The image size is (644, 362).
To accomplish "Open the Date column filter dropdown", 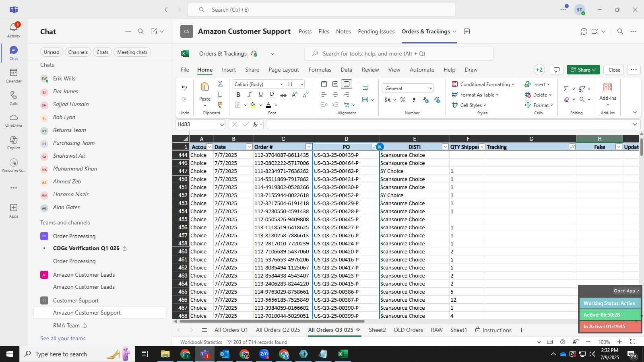I will pyautogui.click(x=249, y=147).
